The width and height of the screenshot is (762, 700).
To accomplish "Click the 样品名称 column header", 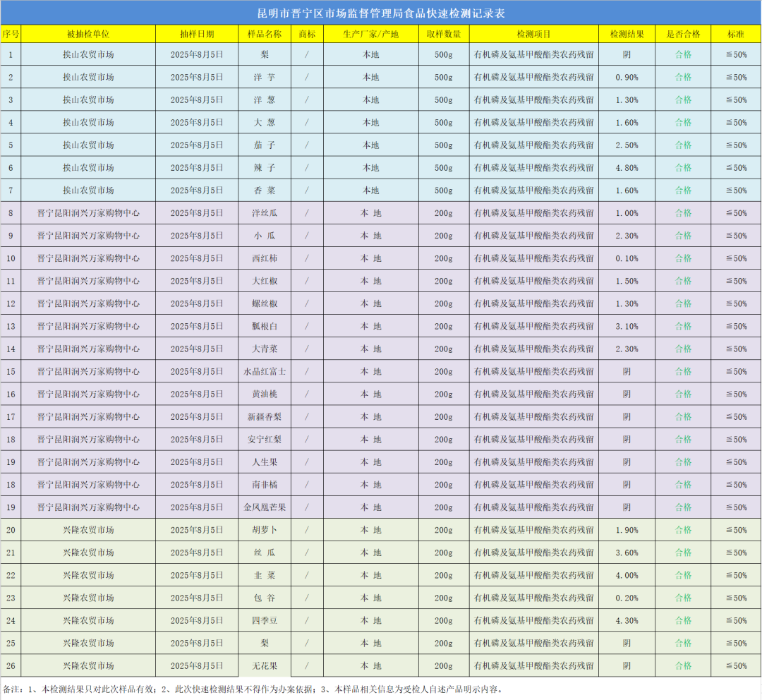I will [265, 34].
